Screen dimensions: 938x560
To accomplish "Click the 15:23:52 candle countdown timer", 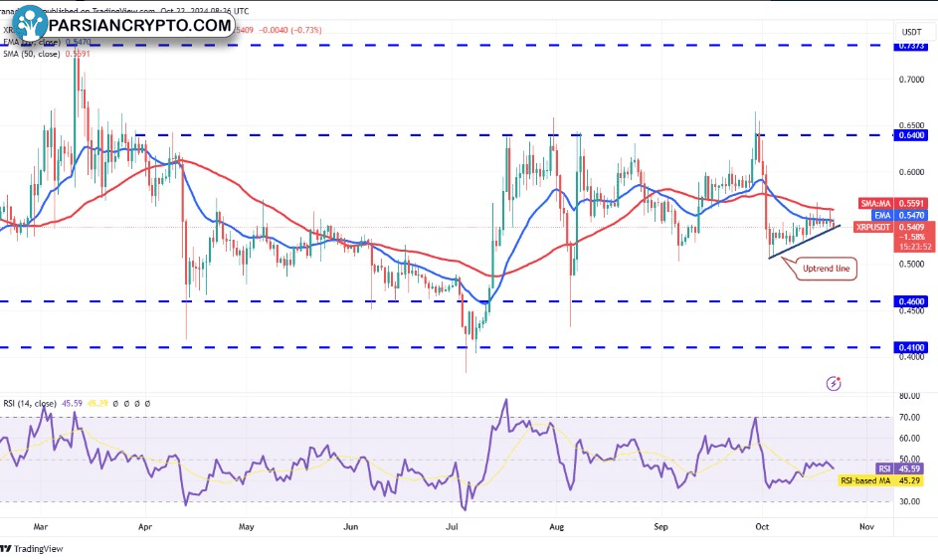I will click(x=914, y=247).
